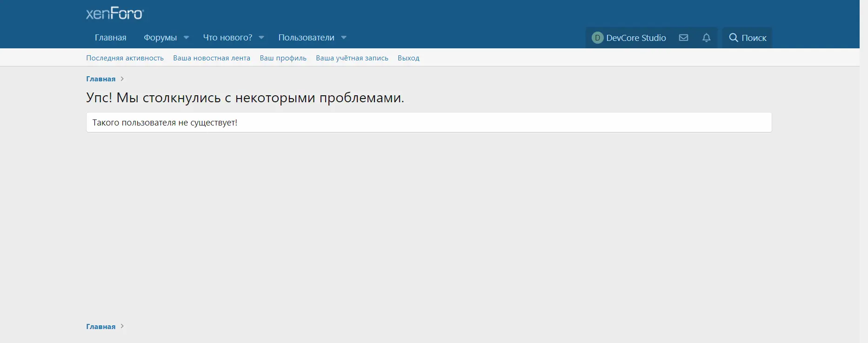Viewport: 868px width, 343px height.
Task: Go to Главная in navigation bar
Action: [x=110, y=38]
